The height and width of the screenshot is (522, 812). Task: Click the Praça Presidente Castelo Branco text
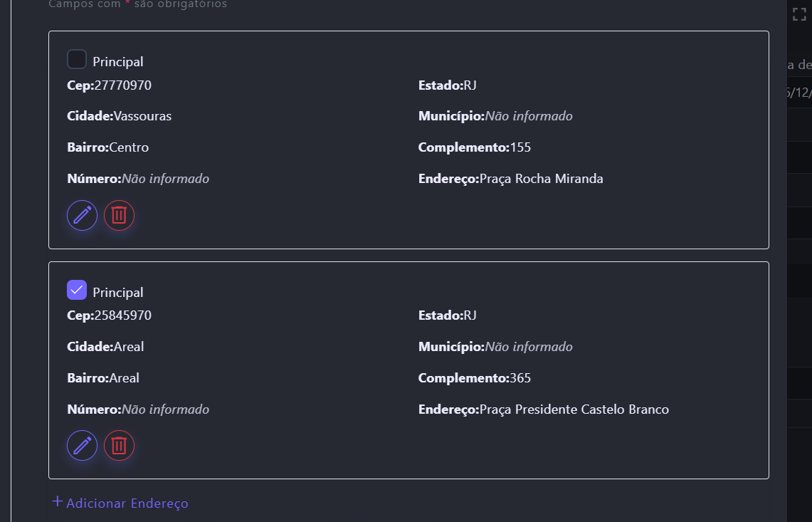pos(574,409)
